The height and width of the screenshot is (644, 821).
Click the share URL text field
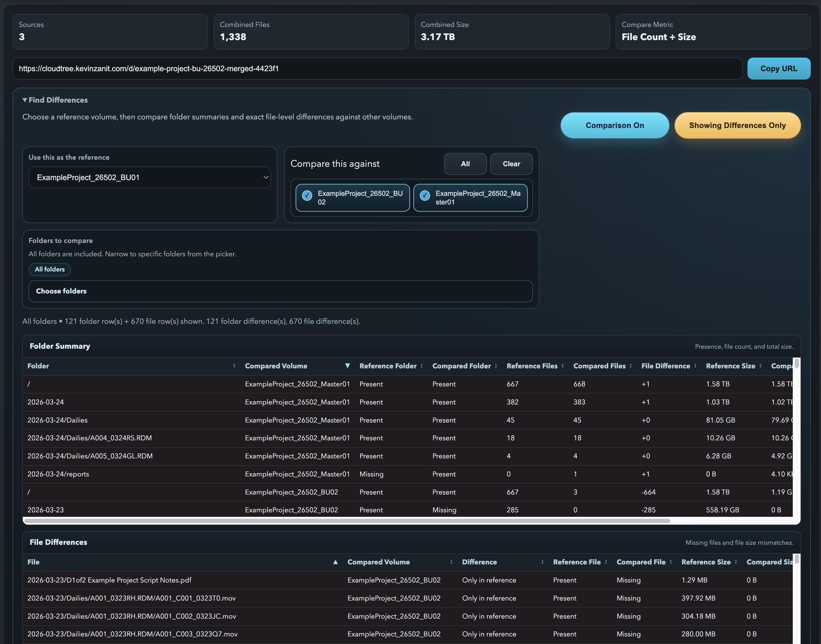click(x=377, y=69)
